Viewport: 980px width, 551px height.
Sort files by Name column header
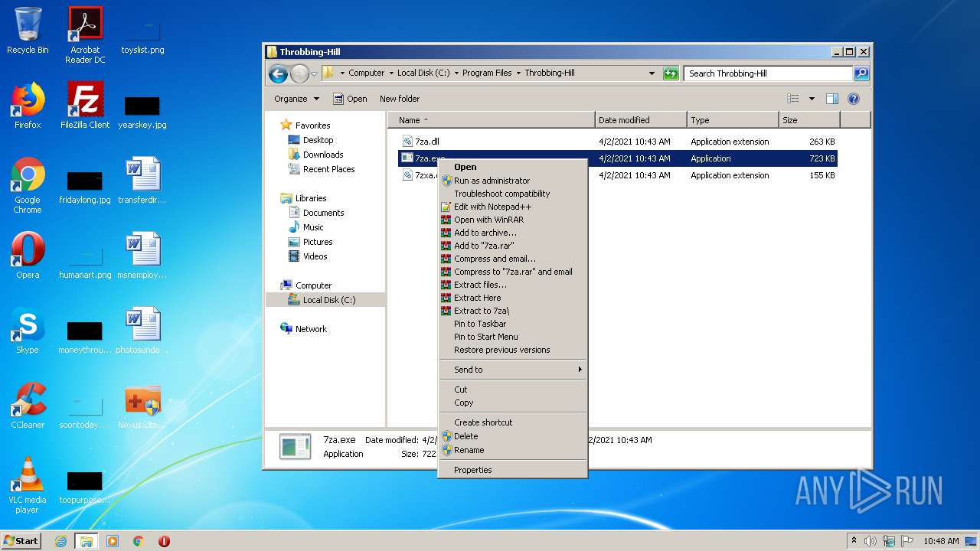click(x=492, y=120)
